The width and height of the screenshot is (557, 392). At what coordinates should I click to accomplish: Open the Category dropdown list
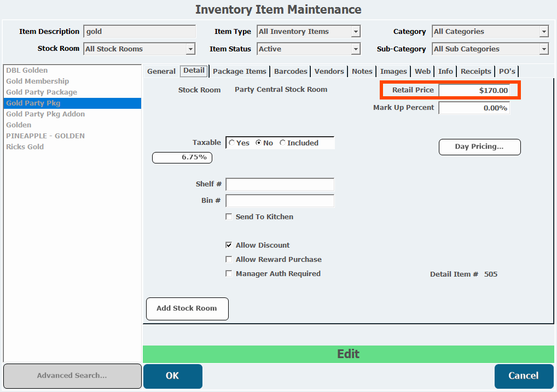pyautogui.click(x=543, y=32)
